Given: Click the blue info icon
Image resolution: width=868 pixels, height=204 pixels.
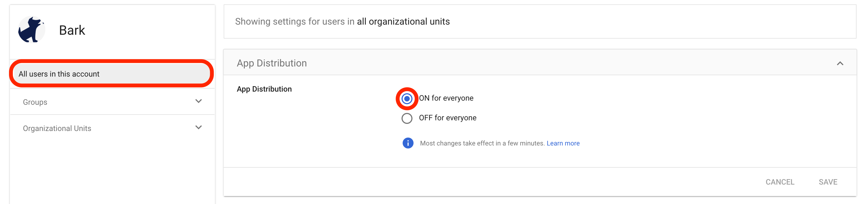Looking at the screenshot, I should pos(408,143).
